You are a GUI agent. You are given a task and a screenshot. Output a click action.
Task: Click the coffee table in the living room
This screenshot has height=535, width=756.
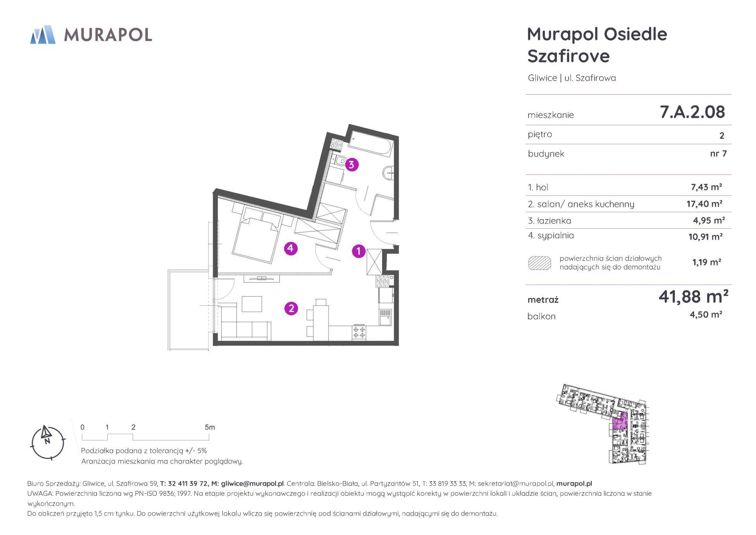[251, 304]
